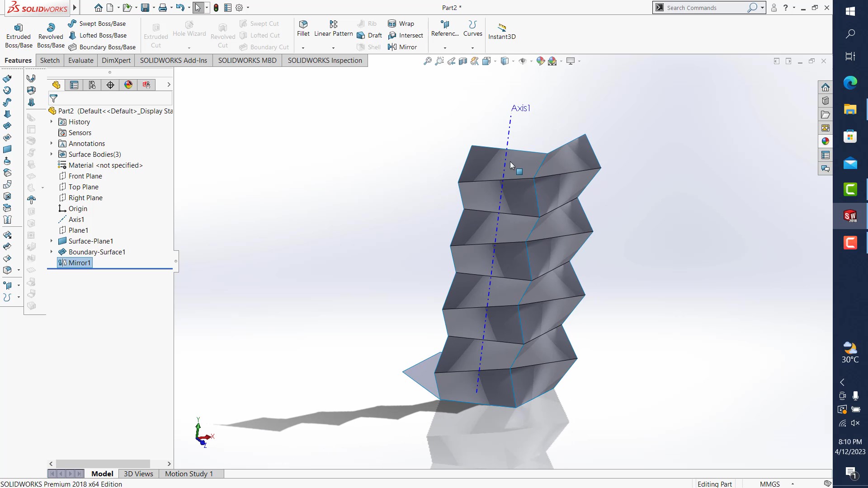868x488 pixels.
Task: Open the Linear Pattern dropdown arrow
Action: 333,47
